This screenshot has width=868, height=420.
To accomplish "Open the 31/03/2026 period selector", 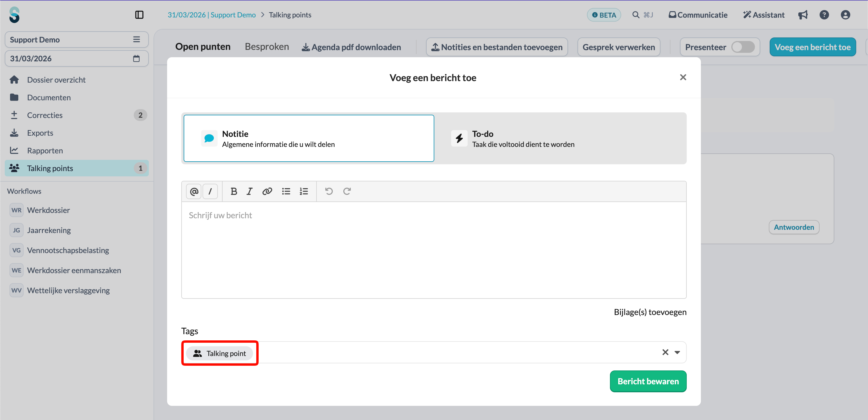I will (x=77, y=59).
